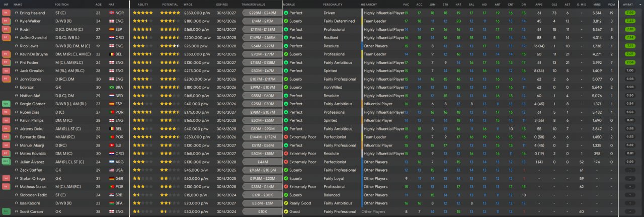Click Jack Grealish's 7.00 average rating badge
644x217 pixels.
[629, 70]
